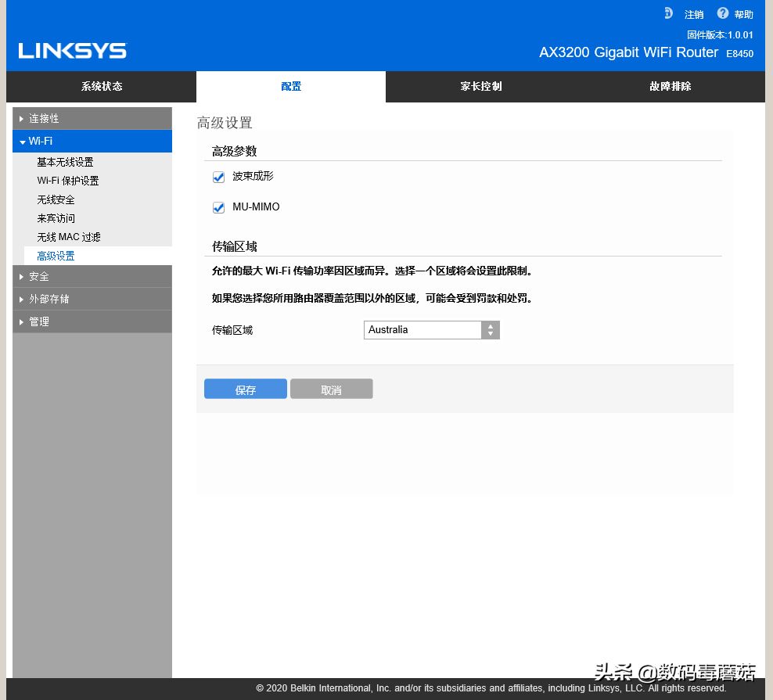Select 高级设置 in the sidebar

pos(56,256)
